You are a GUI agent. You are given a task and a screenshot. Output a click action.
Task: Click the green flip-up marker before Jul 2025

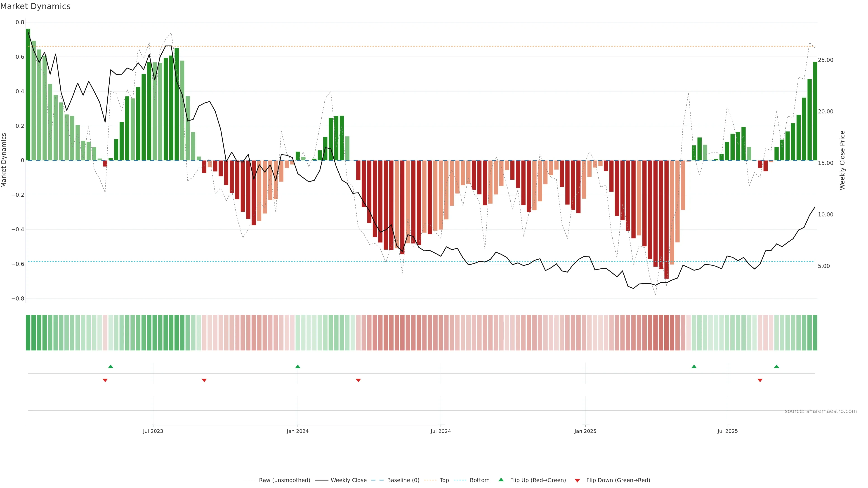pyautogui.click(x=694, y=366)
